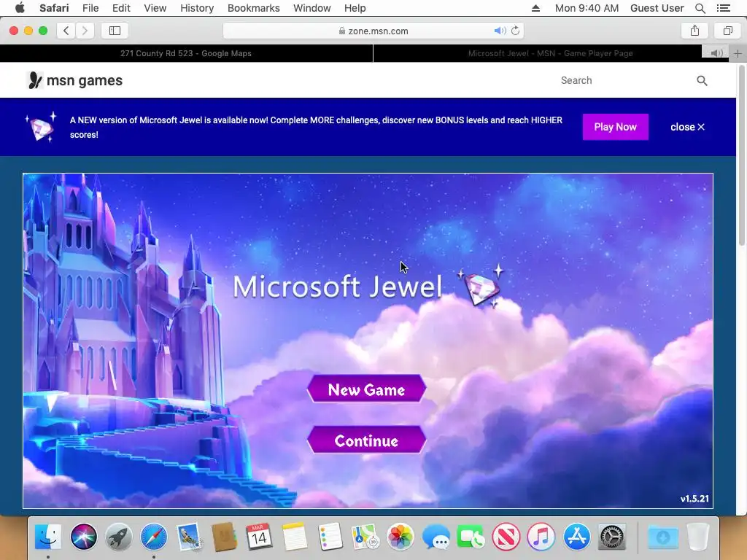Open the File menu

pos(90,8)
